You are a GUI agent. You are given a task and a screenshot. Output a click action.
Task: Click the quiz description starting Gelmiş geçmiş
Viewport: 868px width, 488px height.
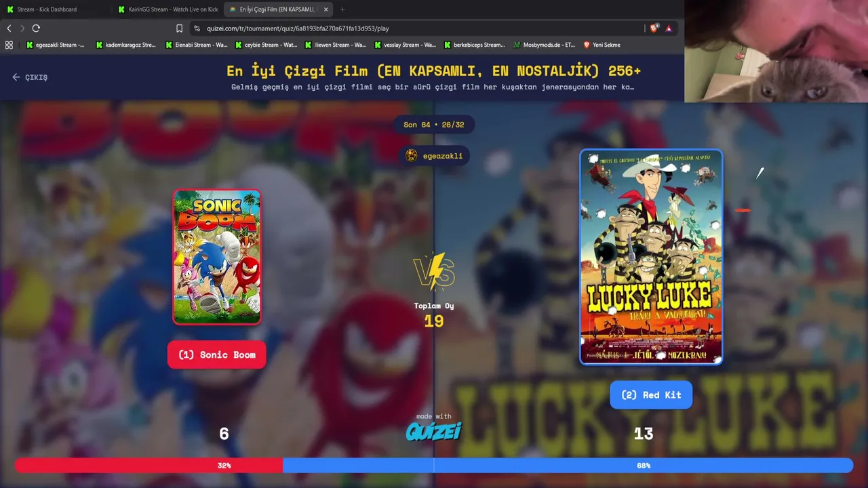[433, 87]
